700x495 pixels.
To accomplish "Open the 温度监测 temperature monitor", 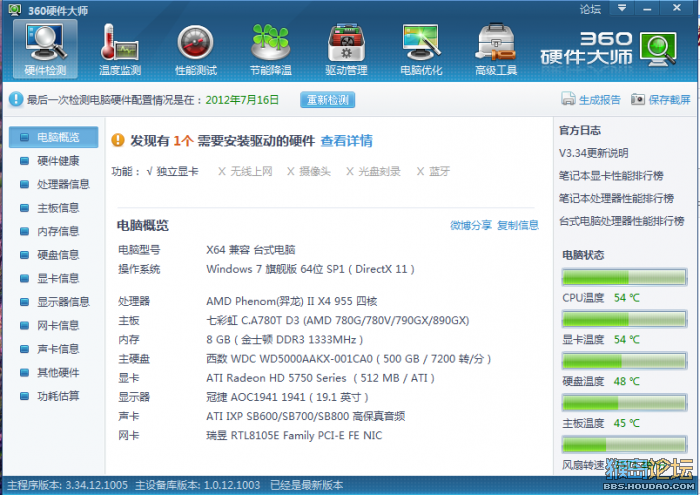I will tap(120, 49).
